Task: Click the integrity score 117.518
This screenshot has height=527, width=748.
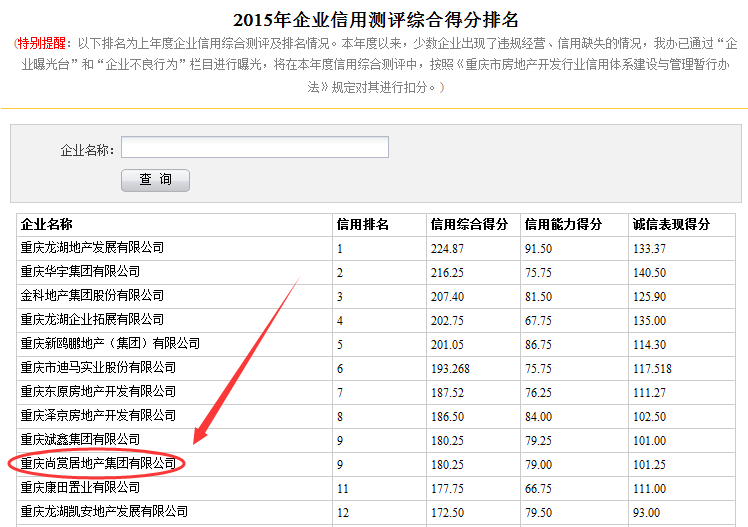Action: coord(652,369)
